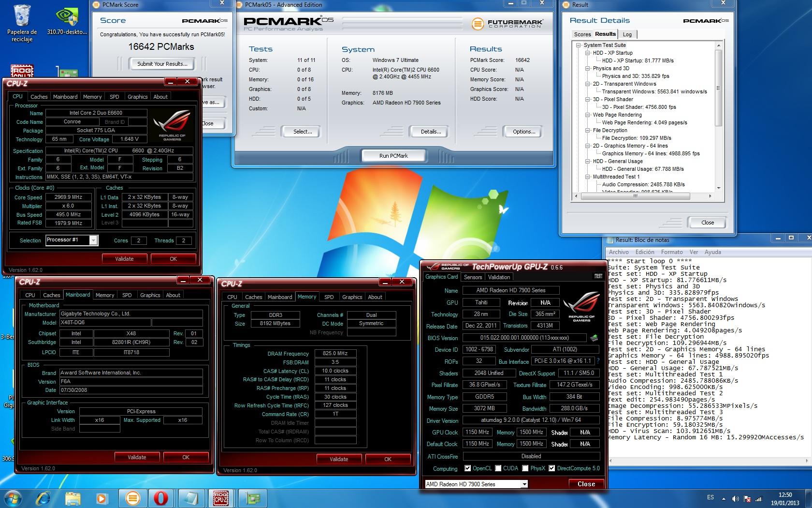The width and height of the screenshot is (812, 508).
Task: Switch to Opera browser in the taskbar
Action: click(161, 498)
